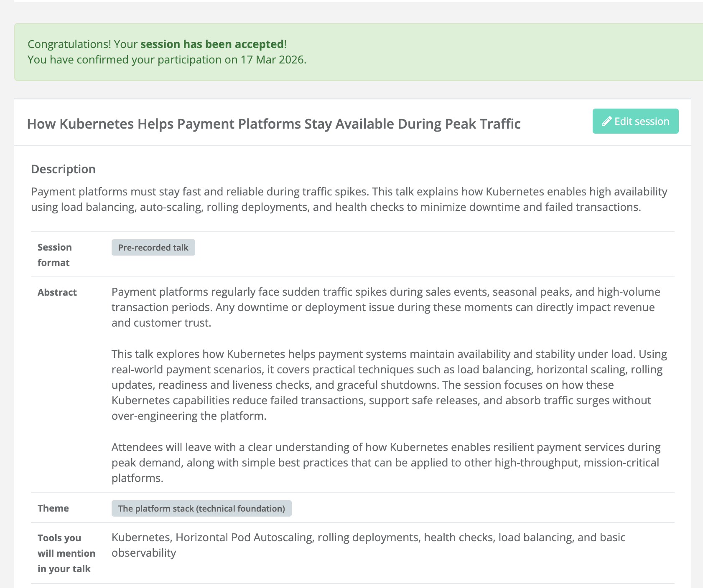Click the Theme label
The image size is (703, 588).
coord(53,508)
